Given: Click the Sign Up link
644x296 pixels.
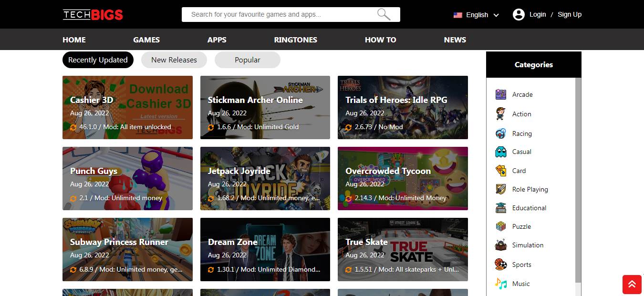Looking at the screenshot, I should [x=570, y=14].
